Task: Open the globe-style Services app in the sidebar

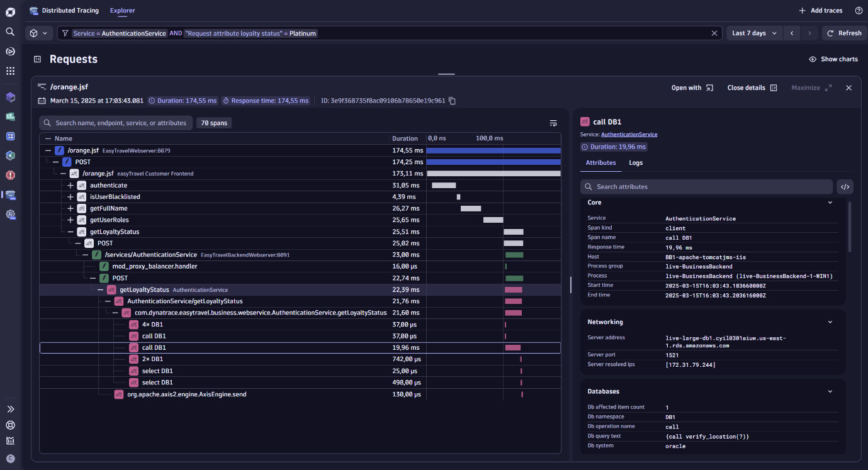Action: [10, 155]
